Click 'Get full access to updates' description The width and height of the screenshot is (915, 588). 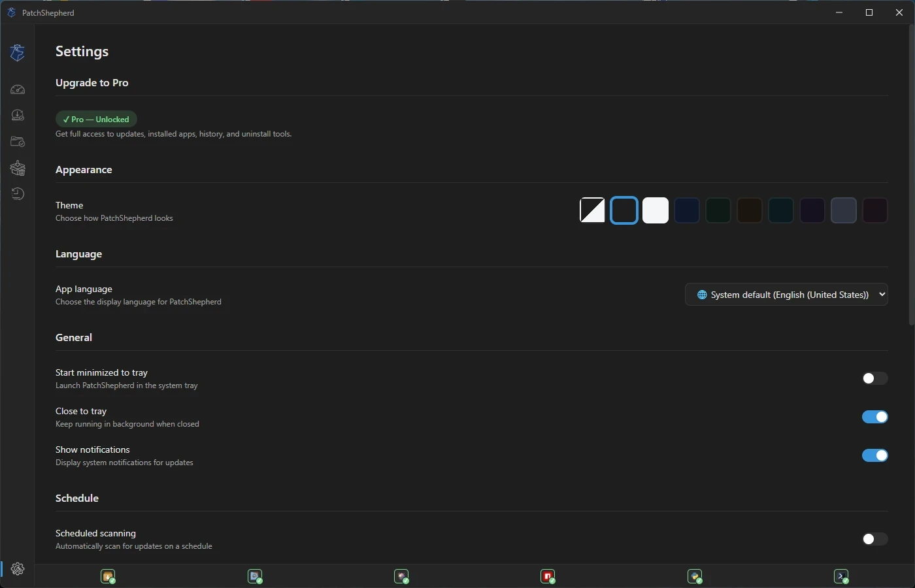[174, 134]
